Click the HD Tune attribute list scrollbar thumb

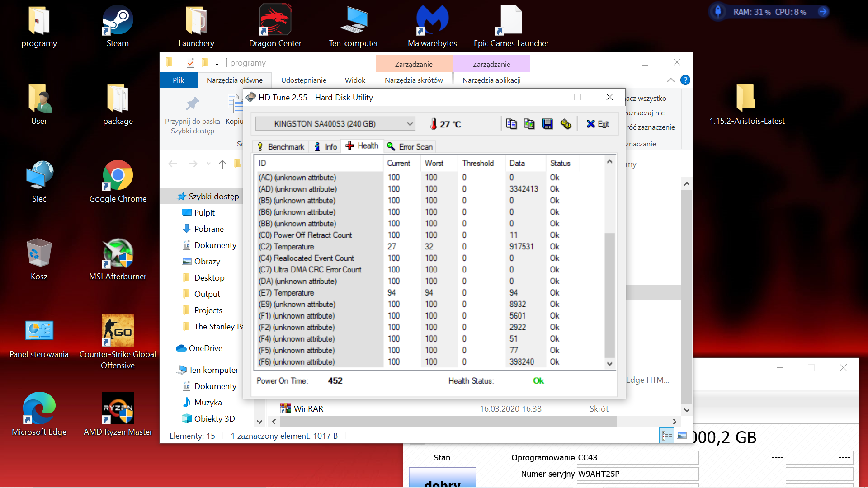coord(609,295)
